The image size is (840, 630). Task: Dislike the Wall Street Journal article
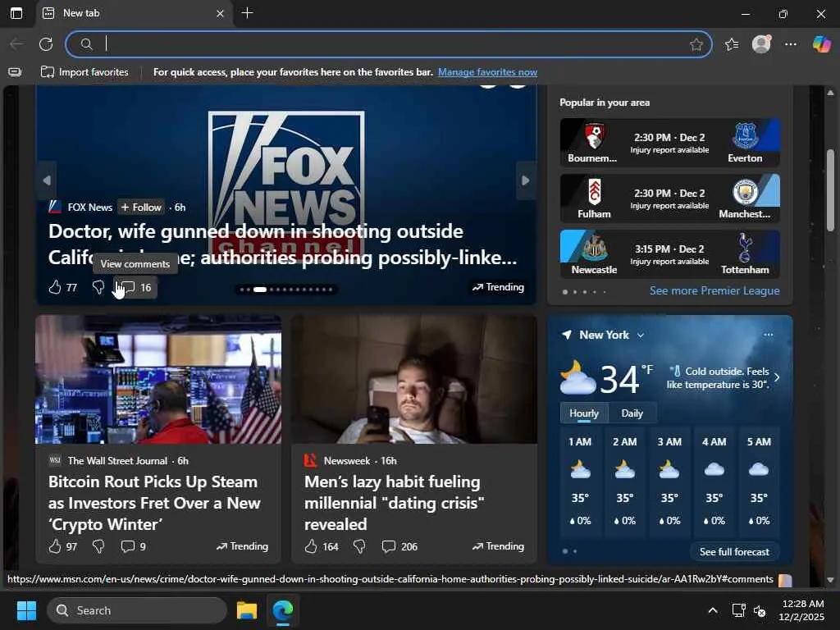[98, 546]
